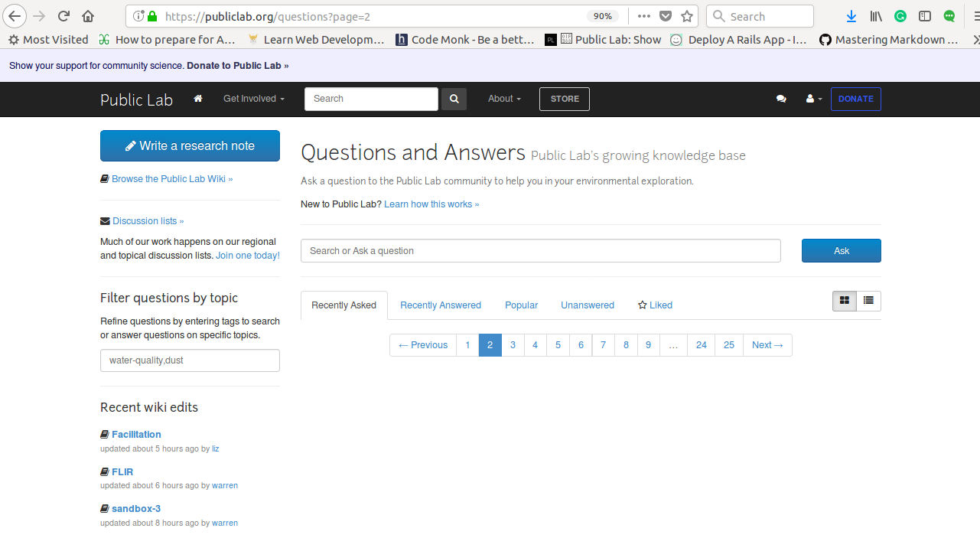980x538 pixels.
Task: Click the DONATE button
Action: [855, 99]
